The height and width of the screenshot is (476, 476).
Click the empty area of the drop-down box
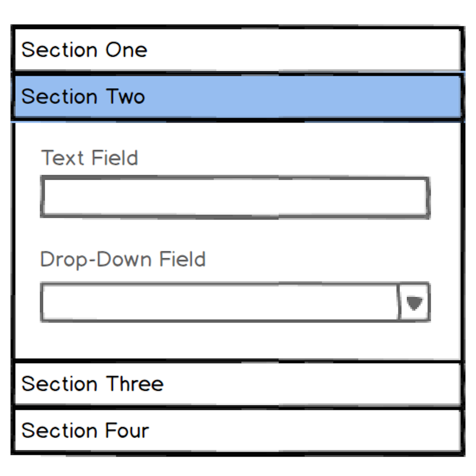pos(219,303)
